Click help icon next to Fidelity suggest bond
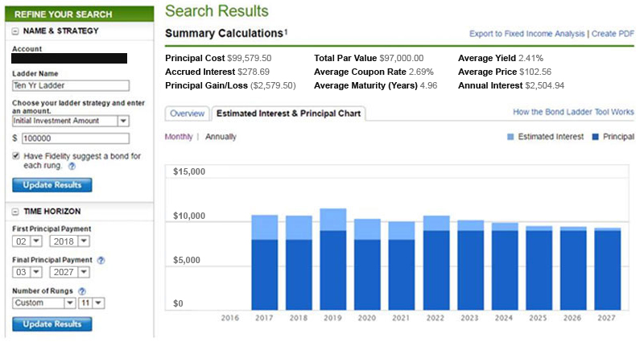 (x=72, y=167)
